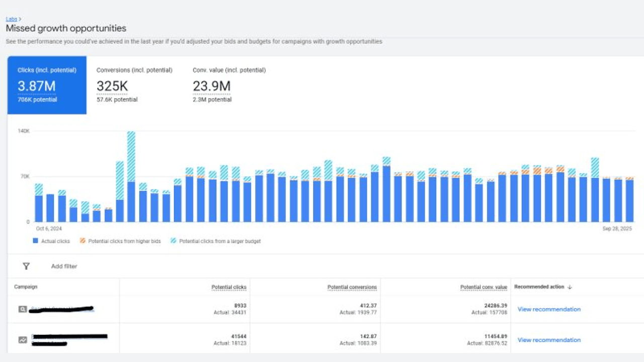
Task: Toggle Potential clicks from higher bids legend
Action: [83, 241]
